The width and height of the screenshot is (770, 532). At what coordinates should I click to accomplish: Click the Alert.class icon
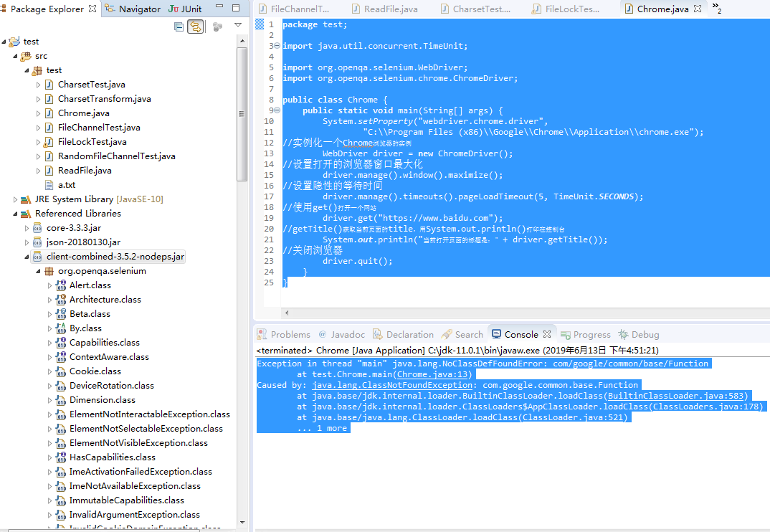(x=60, y=285)
